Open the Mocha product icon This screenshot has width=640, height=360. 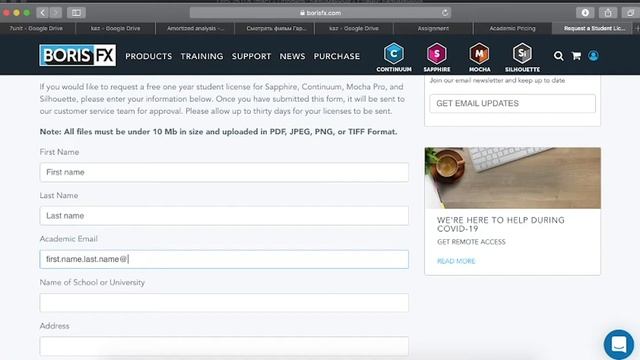(x=480, y=57)
